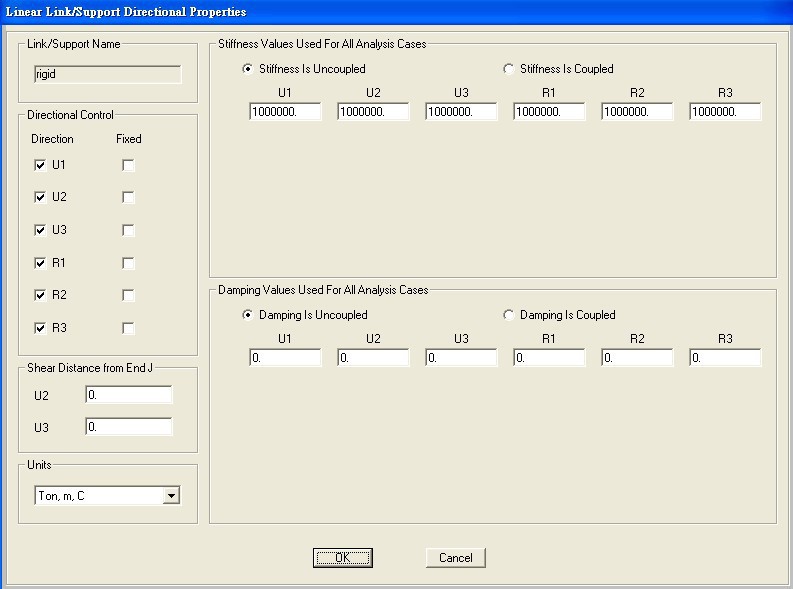The width and height of the screenshot is (793, 589).
Task: Click the stiffness R3 value field
Action: coord(725,112)
